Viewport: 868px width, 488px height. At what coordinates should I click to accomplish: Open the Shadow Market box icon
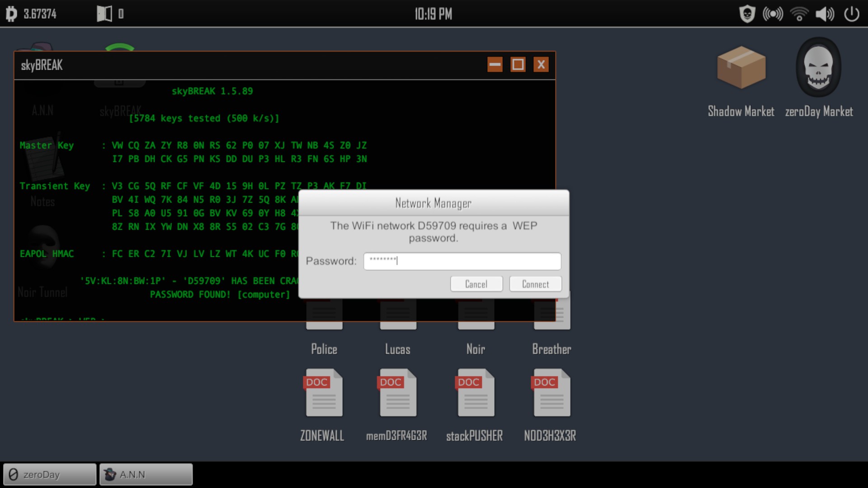[741, 68]
